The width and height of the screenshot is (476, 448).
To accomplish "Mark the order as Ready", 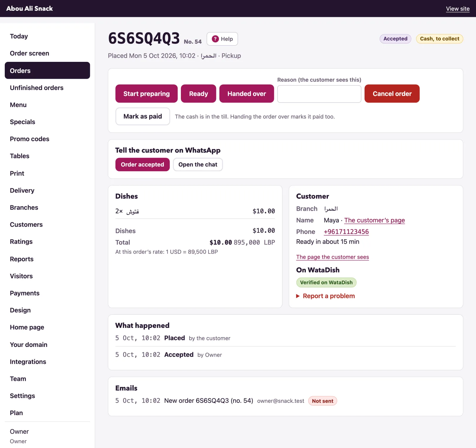I will [198, 94].
